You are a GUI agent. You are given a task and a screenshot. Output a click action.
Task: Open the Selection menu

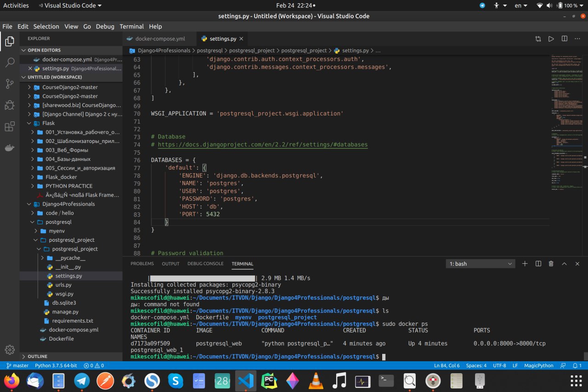coord(46,27)
